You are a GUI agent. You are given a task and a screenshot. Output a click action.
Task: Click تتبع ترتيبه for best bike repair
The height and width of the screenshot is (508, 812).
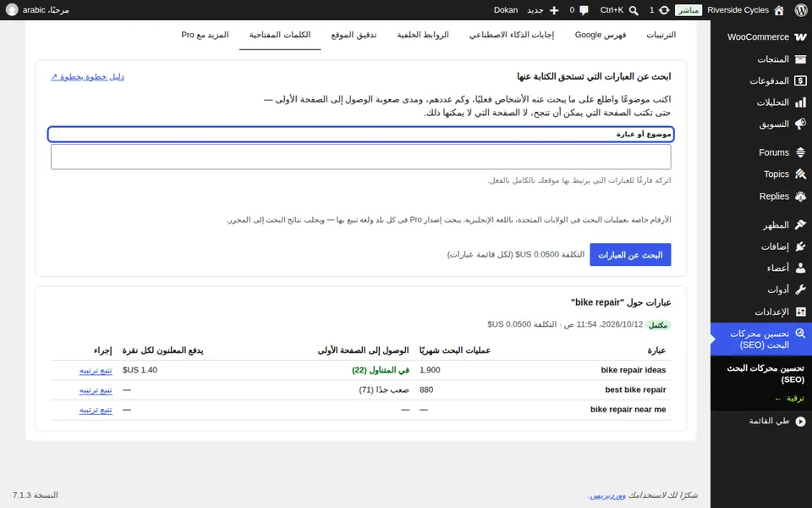[x=96, y=389]
